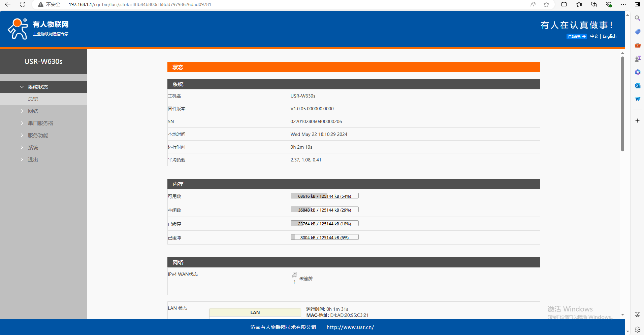Open split screen view icon

pyautogui.click(x=564, y=4)
